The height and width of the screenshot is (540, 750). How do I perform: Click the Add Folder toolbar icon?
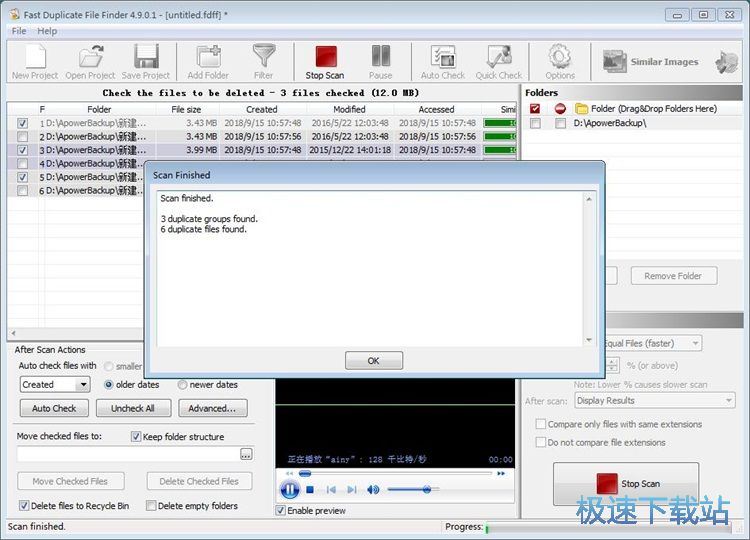208,60
